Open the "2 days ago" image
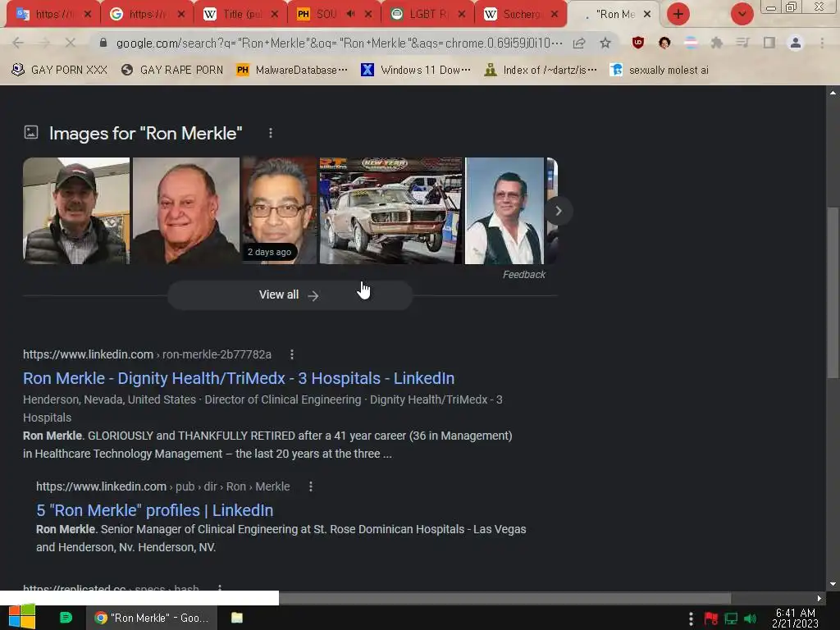This screenshot has width=840, height=630. click(280, 211)
